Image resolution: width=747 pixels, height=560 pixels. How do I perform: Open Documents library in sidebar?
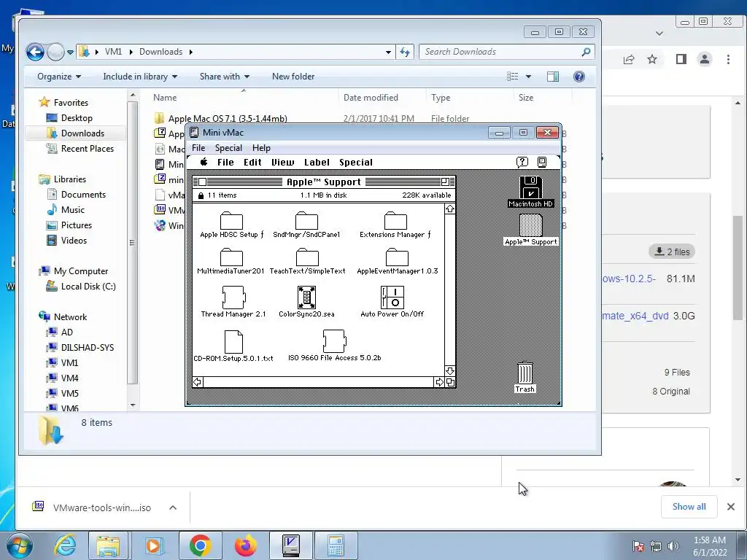83,194
